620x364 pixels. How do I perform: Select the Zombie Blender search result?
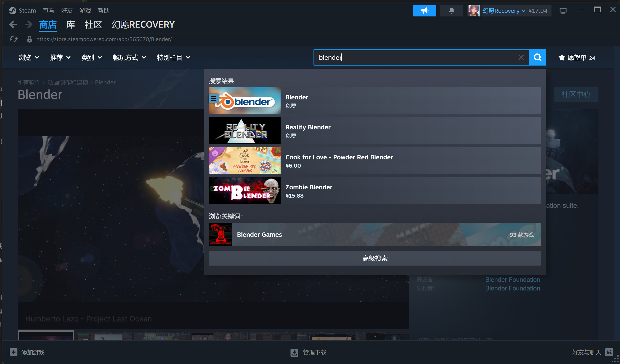(375, 191)
